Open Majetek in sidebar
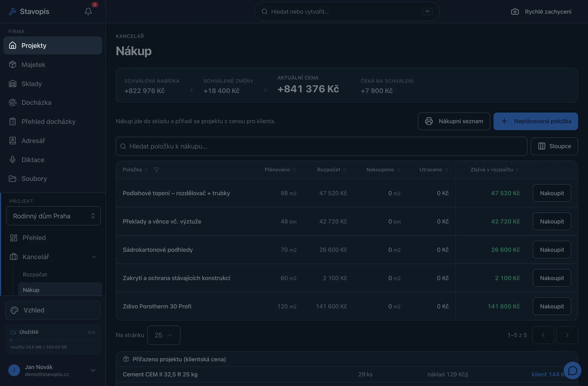Screen dimensions: 588x386 (53, 65)
